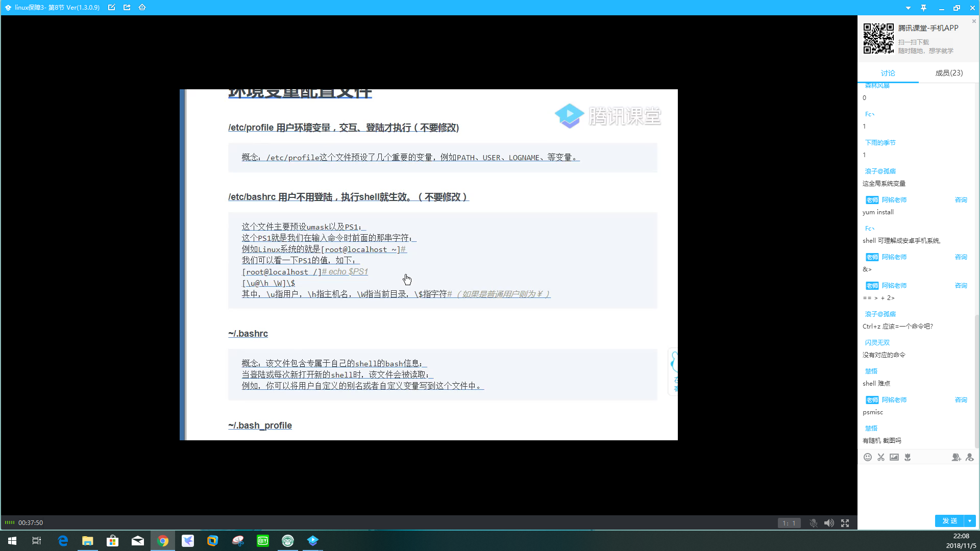Open Microsoft Store from taskbar
This screenshot has width=980, height=551.
point(113,541)
